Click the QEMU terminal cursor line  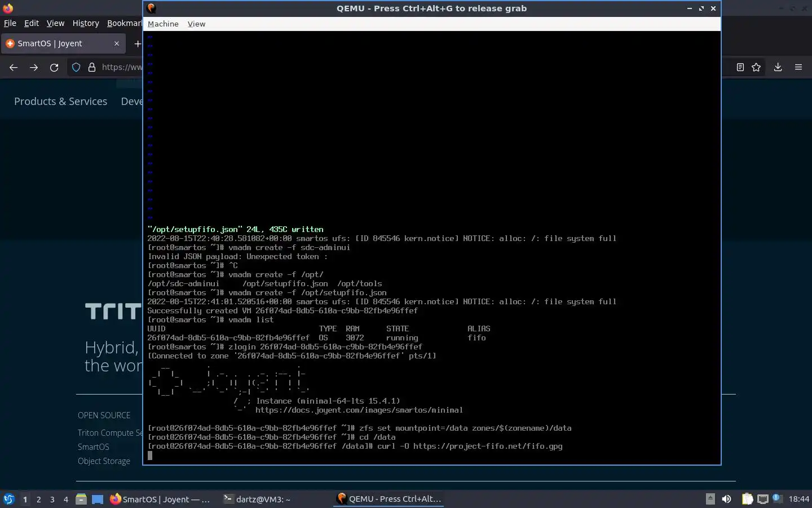coord(150,455)
